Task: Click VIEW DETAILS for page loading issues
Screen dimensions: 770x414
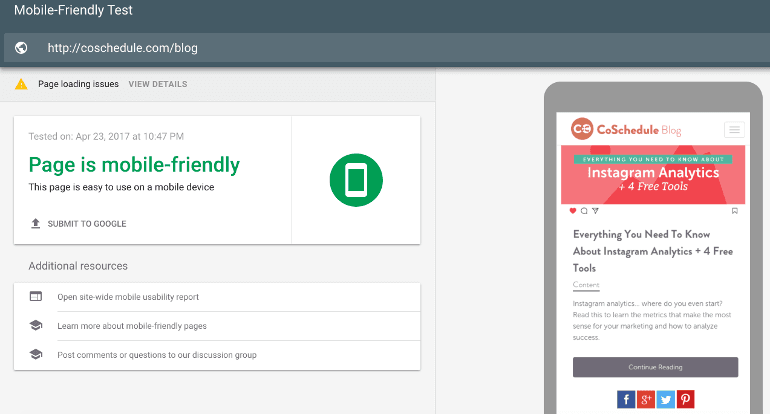Action: tap(157, 84)
